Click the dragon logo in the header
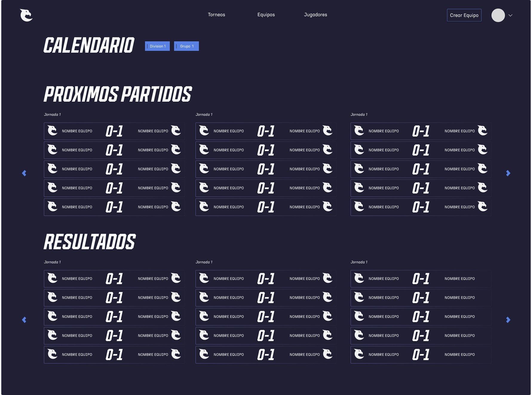The width and height of the screenshot is (532, 395). tap(26, 15)
